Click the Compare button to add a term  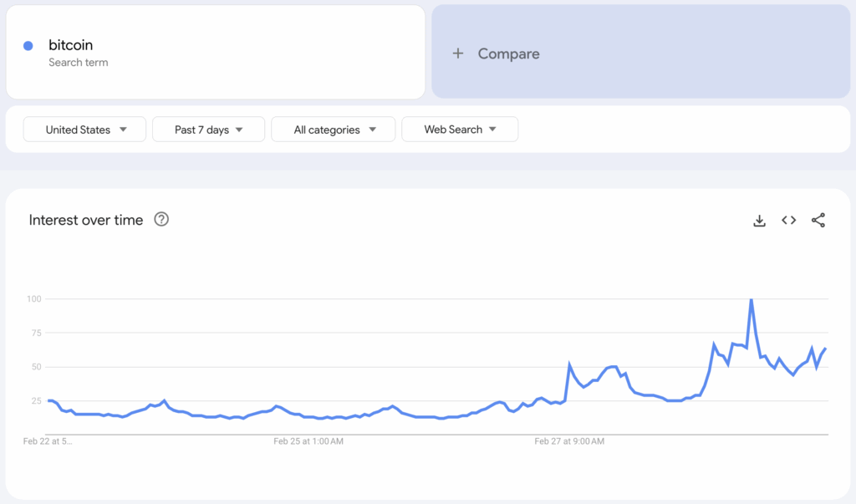[507, 53]
